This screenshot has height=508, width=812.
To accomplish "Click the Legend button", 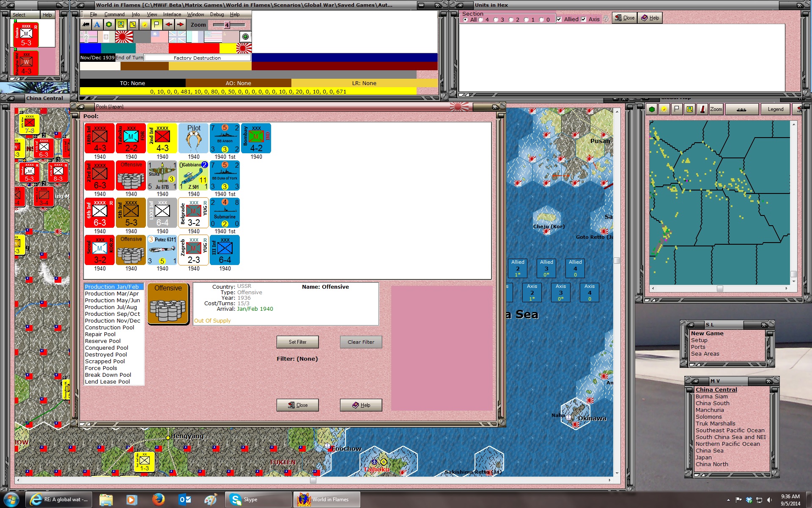I will click(x=775, y=109).
